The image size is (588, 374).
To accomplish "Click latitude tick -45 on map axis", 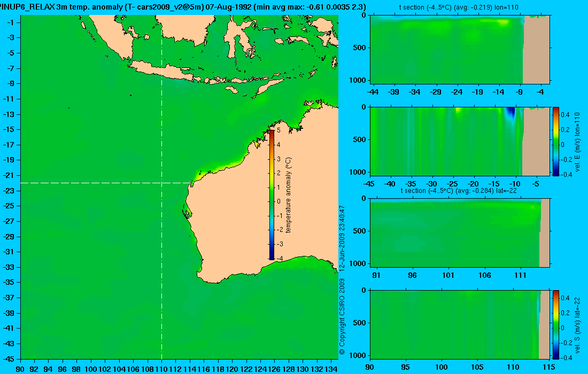I will coord(9,359).
